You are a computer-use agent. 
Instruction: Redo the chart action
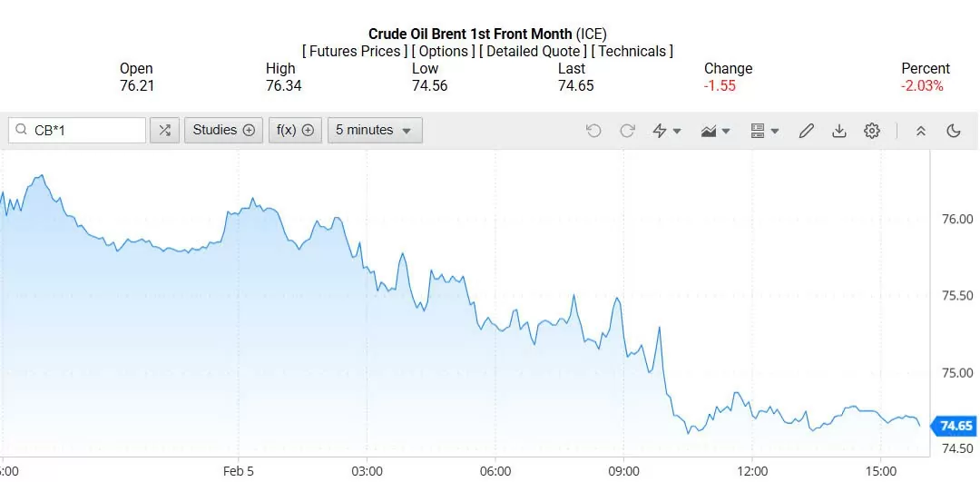[x=627, y=131]
